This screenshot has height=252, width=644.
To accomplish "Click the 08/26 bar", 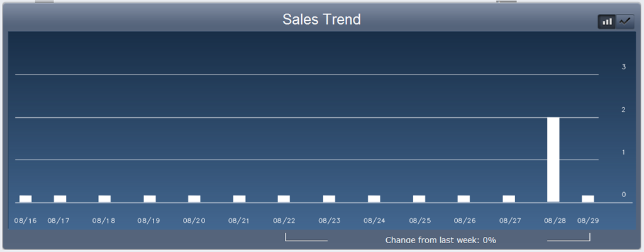I will pos(464,198).
